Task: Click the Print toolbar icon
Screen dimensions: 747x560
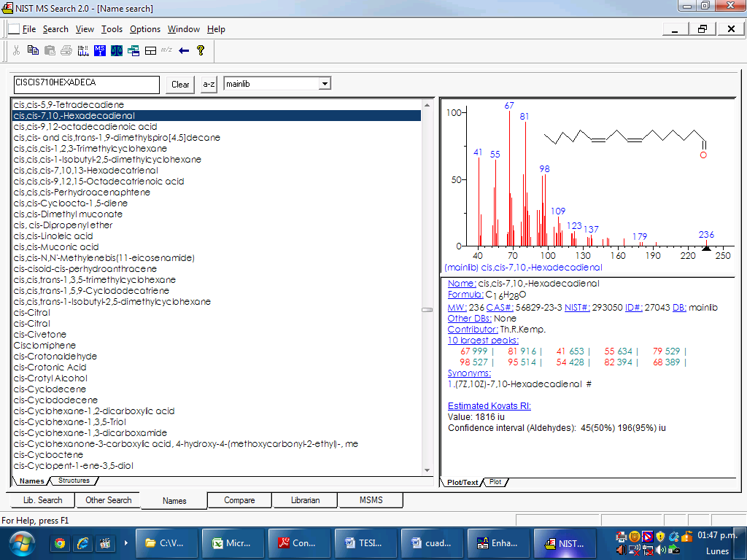Action: click(66, 50)
